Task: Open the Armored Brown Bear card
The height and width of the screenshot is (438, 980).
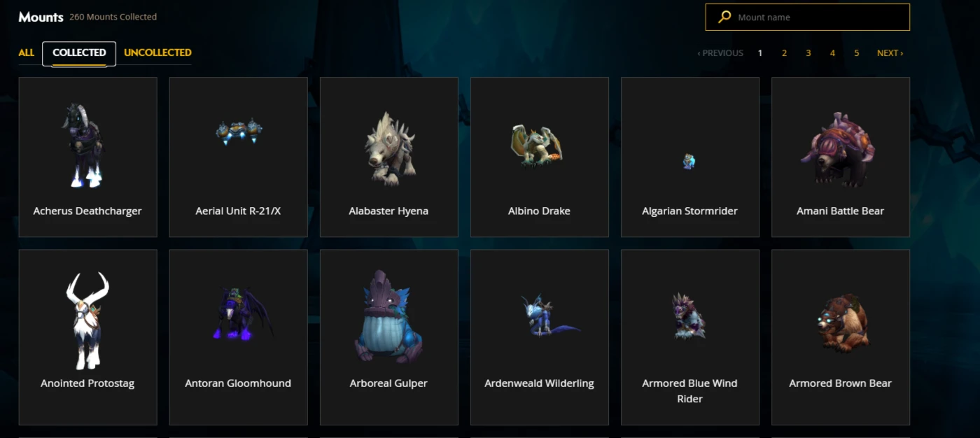Action: pos(841,337)
